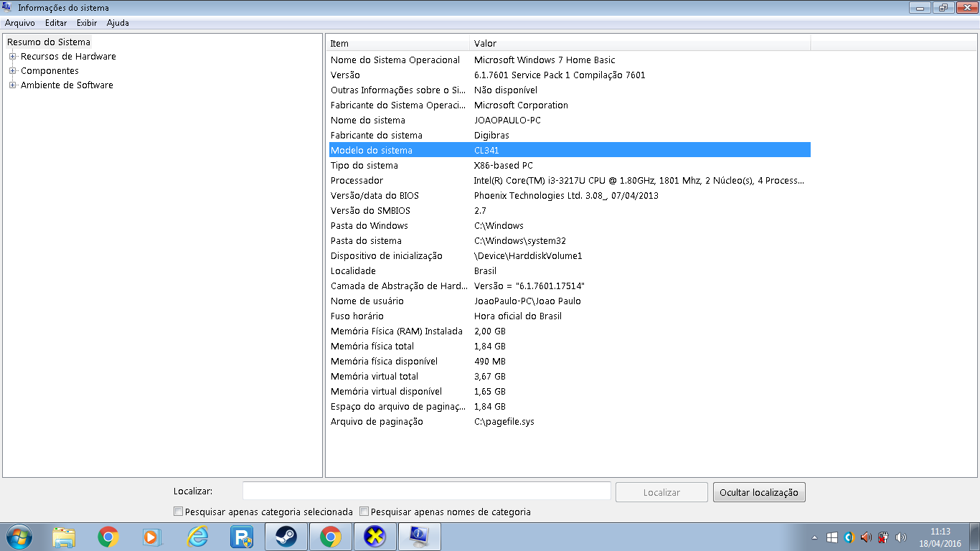Screen dimensions: 980x551
Task: Click the white speaker volume tray icon
Action: [901, 537]
